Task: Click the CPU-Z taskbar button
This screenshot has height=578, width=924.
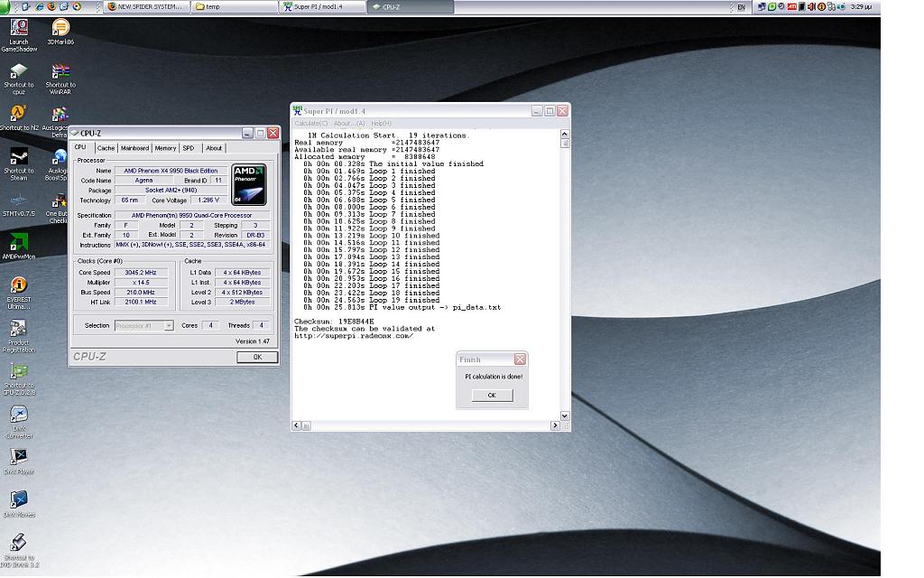Action: (x=411, y=6)
